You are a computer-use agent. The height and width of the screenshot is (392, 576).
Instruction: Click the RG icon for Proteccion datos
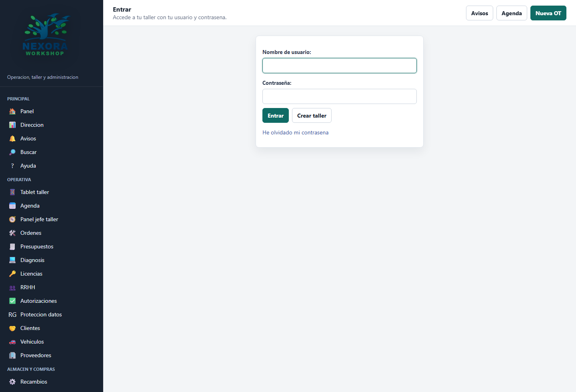pyautogui.click(x=12, y=314)
